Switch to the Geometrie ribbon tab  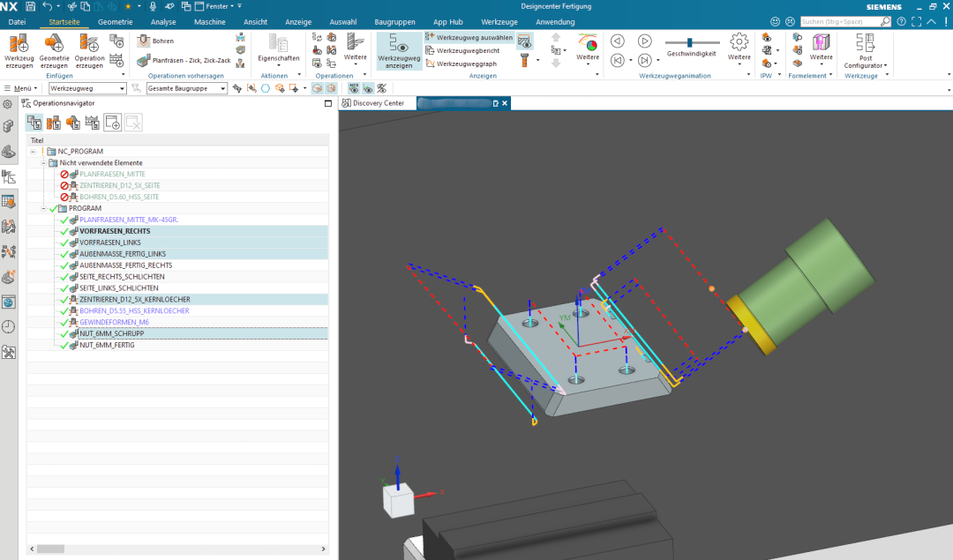pyautogui.click(x=116, y=21)
